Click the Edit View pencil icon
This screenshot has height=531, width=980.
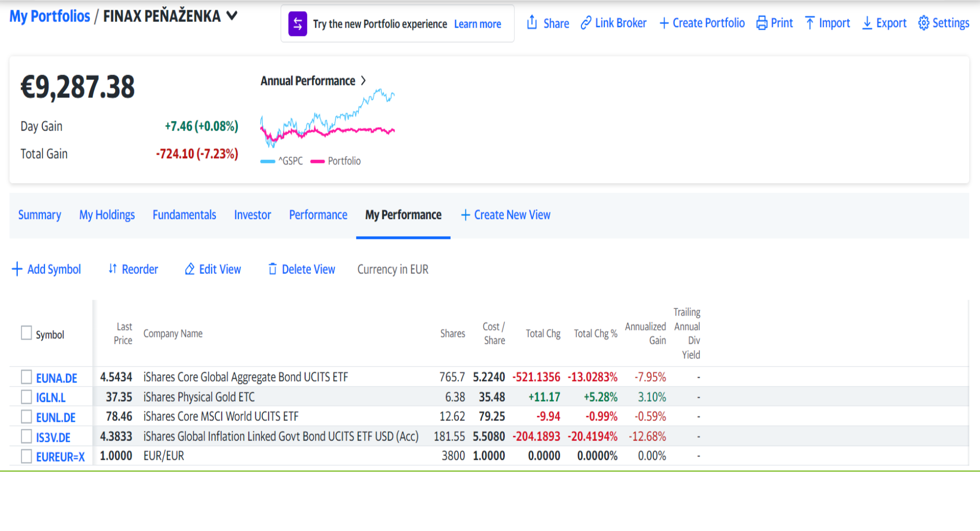click(190, 269)
